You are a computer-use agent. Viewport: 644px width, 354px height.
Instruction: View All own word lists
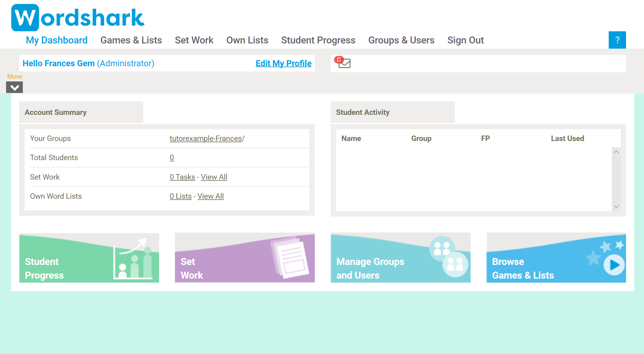211,196
